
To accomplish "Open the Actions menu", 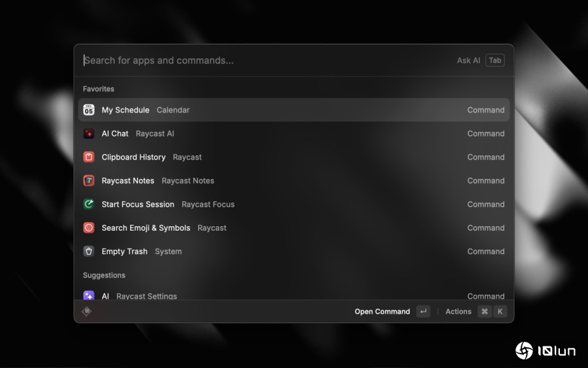I will [458, 312].
